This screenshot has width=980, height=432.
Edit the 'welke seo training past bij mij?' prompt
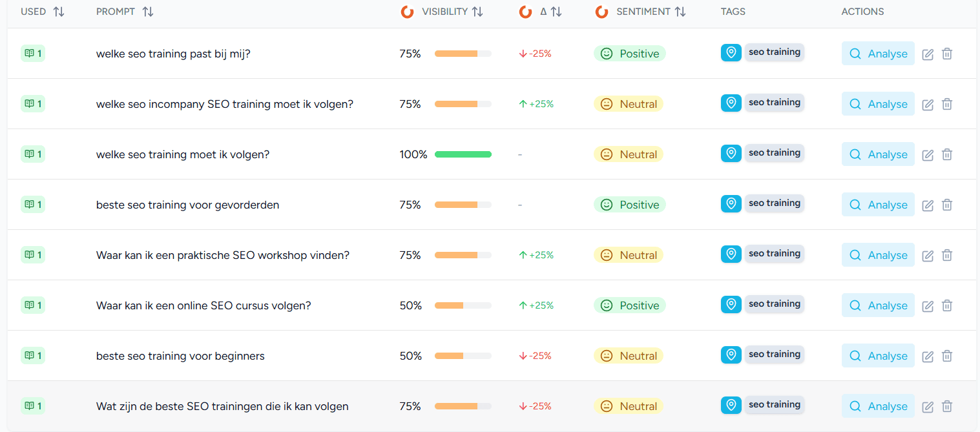coord(928,54)
